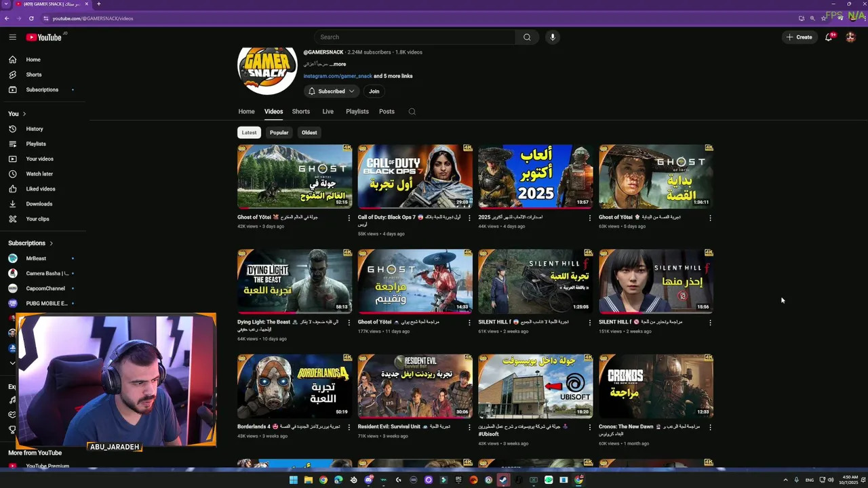868x488 pixels.
Task: Show hidden system tray icons
Action: [x=785, y=480]
